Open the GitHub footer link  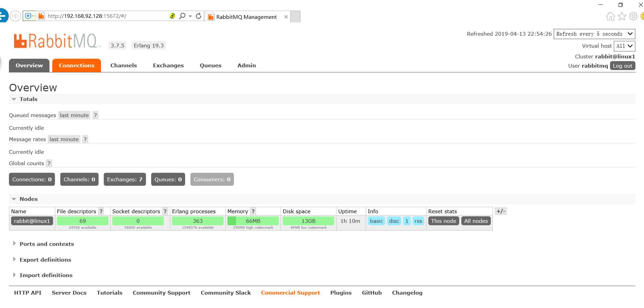[372, 293]
